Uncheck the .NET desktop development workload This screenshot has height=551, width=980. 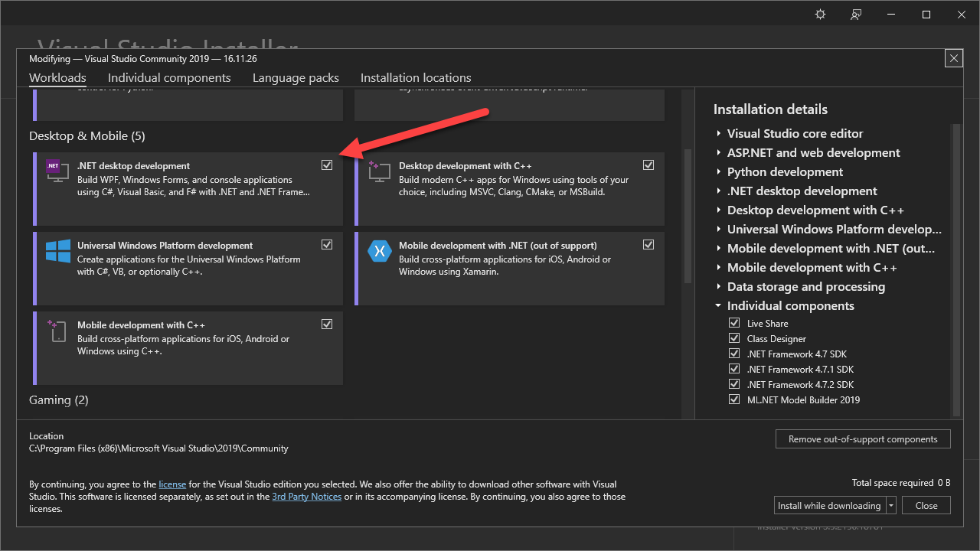point(327,165)
